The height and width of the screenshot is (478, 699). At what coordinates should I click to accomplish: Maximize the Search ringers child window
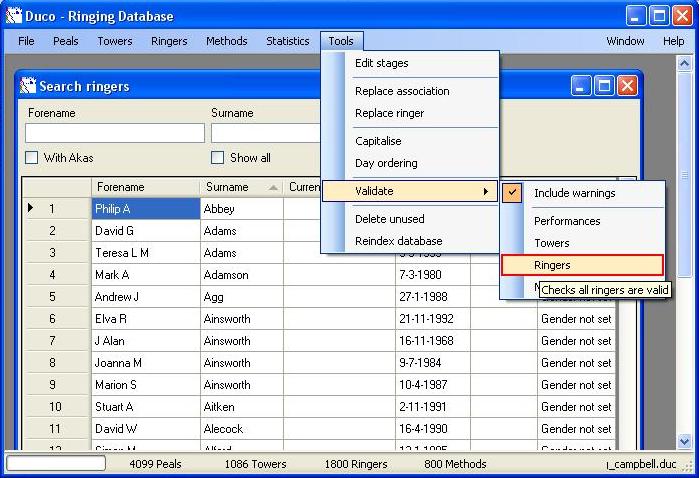(604, 86)
